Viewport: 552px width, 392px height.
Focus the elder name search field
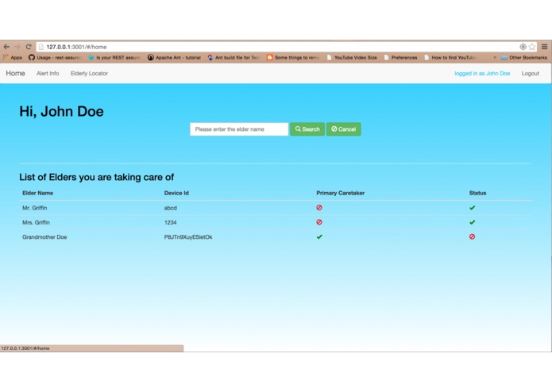[x=239, y=129]
